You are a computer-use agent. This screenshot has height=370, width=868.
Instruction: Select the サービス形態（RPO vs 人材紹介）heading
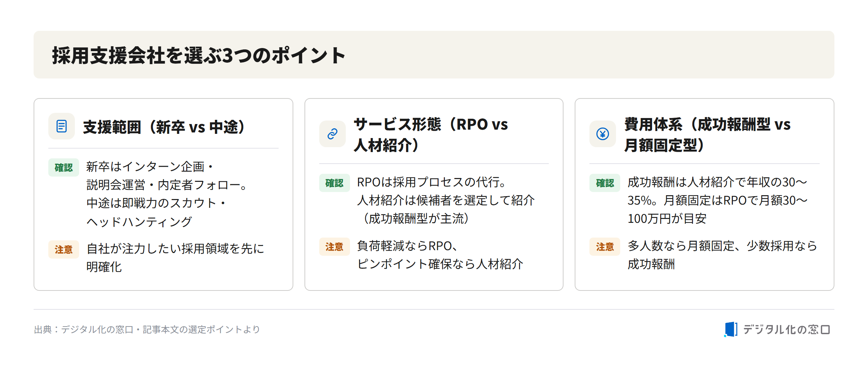[431, 135]
